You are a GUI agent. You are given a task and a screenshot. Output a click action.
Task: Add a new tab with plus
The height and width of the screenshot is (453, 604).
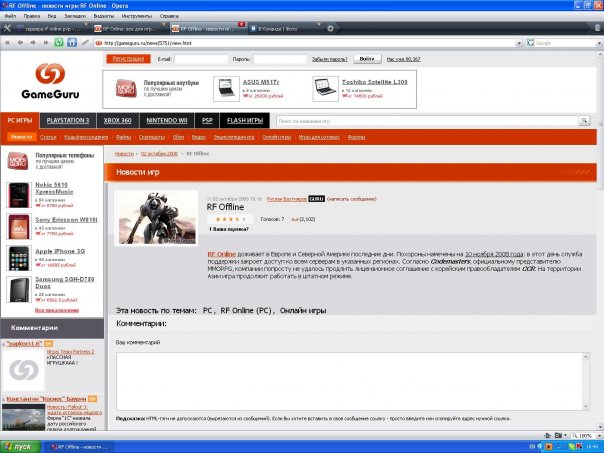point(330,29)
